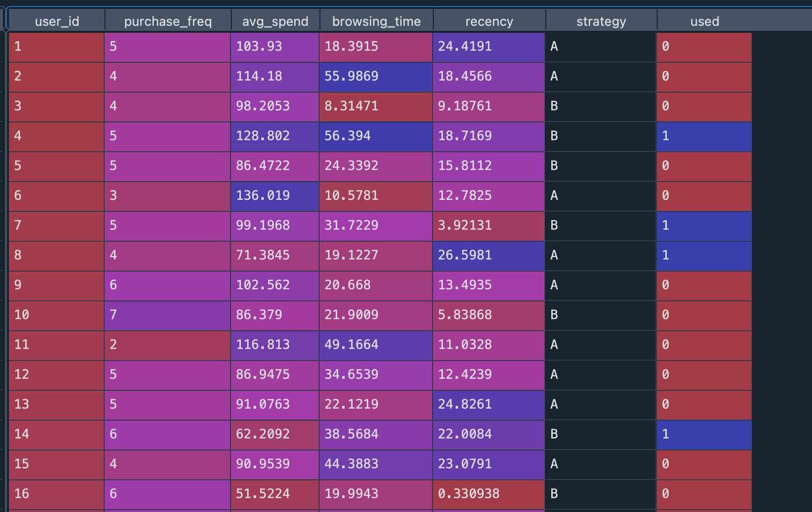Select browsing_time value 49.1664

pyautogui.click(x=376, y=345)
